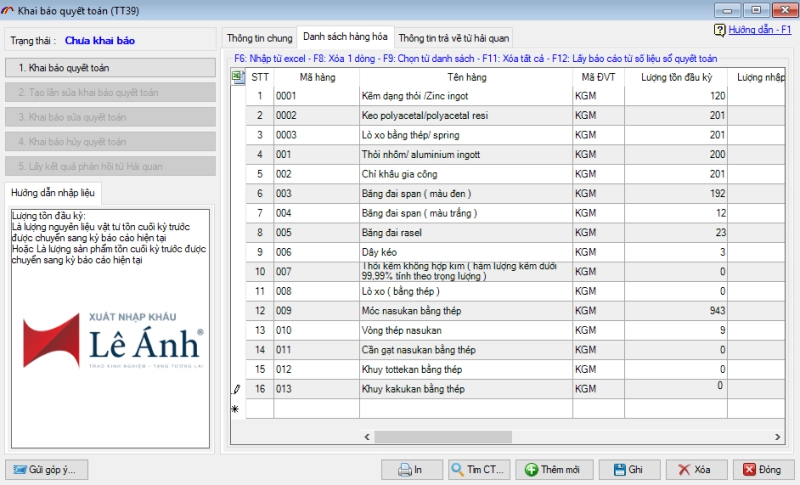This screenshot has width=800, height=485.
Task: Open the Hướng dẫn - F1 help link
Action: click(x=752, y=31)
